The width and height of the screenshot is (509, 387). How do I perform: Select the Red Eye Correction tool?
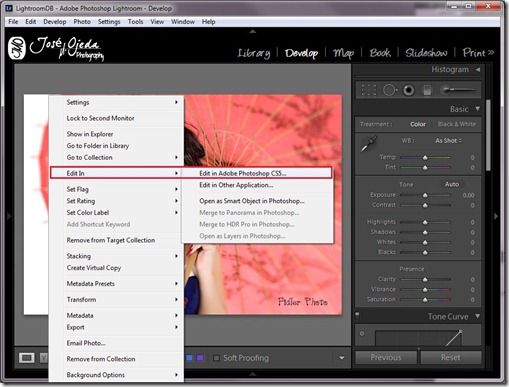[409, 90]
